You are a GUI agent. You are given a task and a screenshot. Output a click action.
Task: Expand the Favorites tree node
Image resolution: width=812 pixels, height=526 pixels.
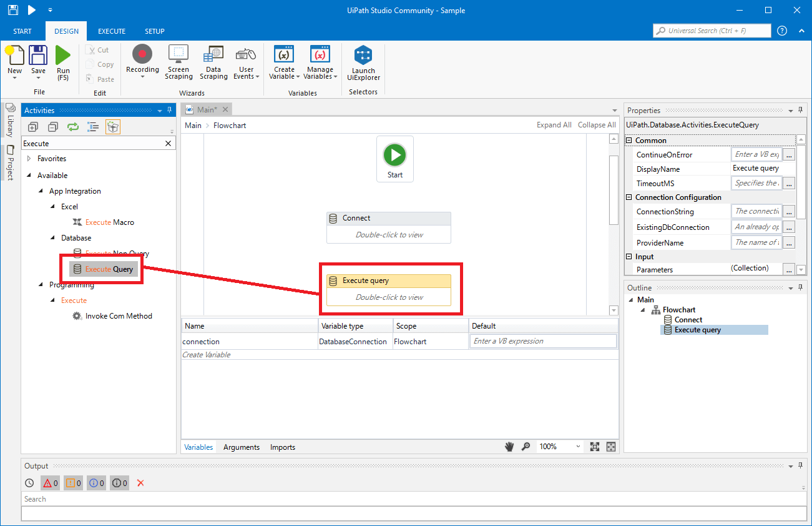tap(29, 159)
